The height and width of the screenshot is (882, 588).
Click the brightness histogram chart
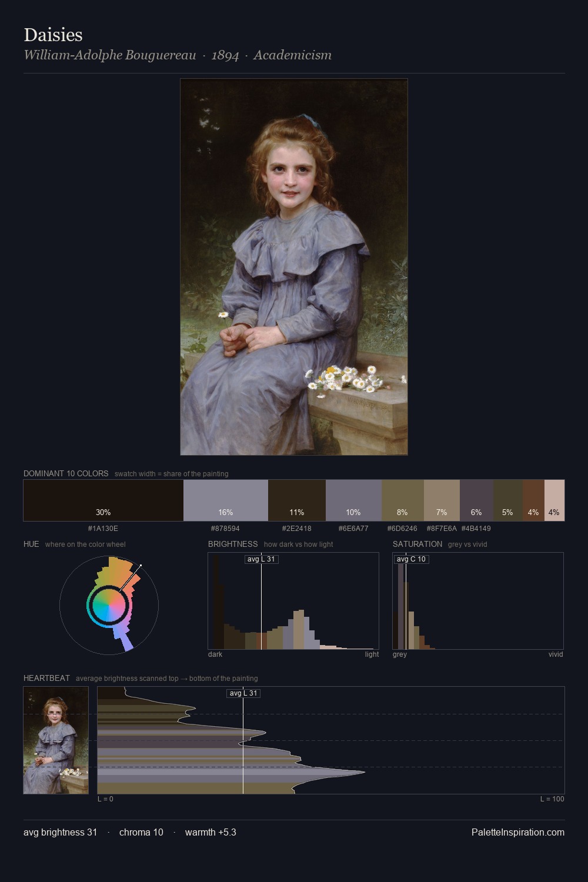pos(293,601)
